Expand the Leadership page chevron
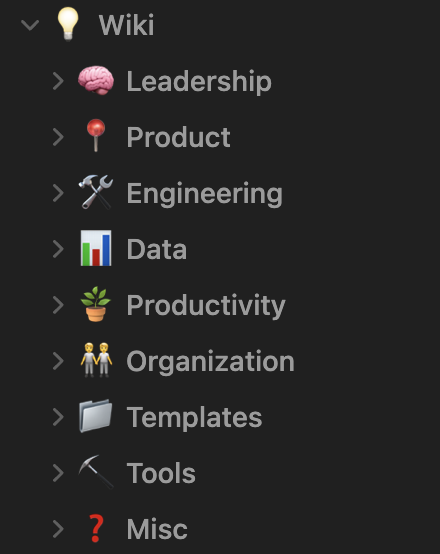 tap(58, 81)
